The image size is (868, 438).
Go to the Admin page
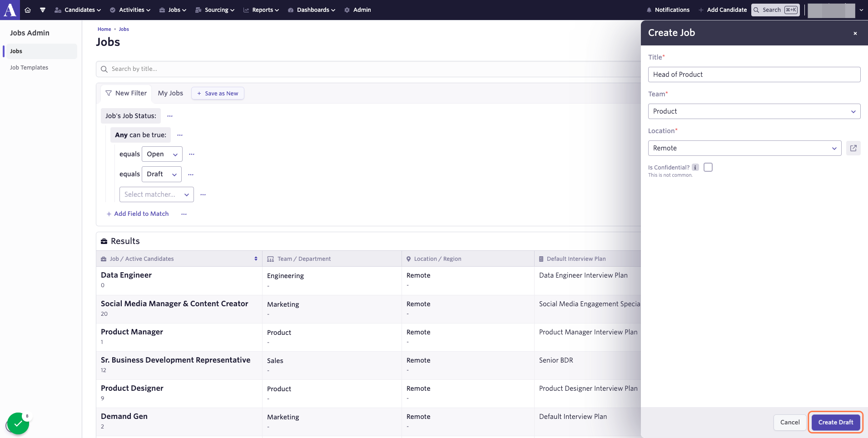click(x=357, y=10)
